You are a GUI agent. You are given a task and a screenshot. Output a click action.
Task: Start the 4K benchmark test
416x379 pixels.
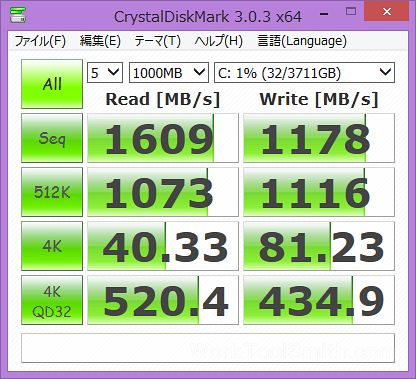click(52, 246)
